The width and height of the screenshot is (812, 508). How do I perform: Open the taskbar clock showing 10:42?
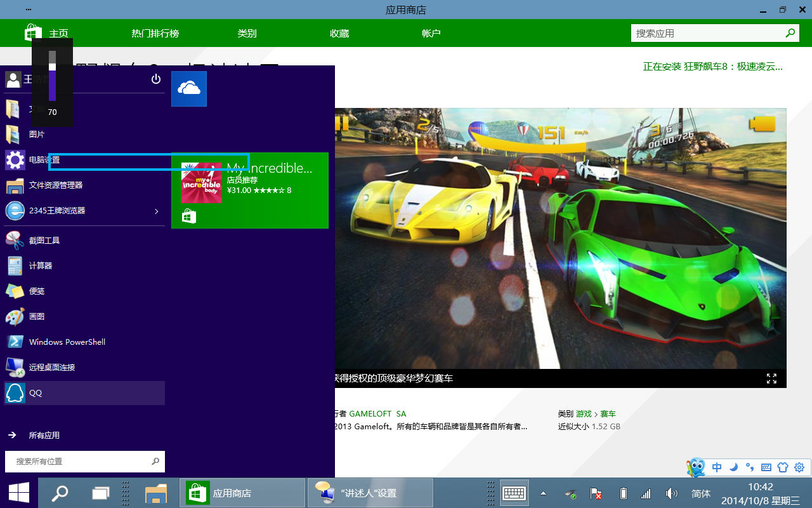(x=761, y=493)
